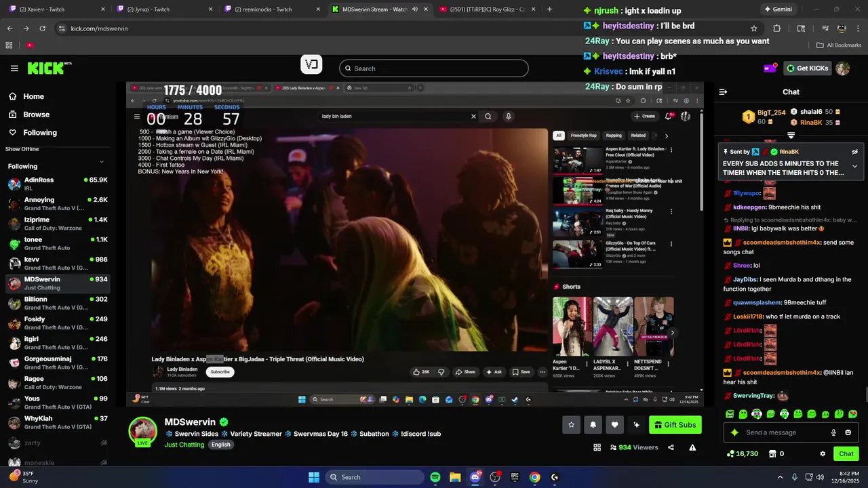Open All Bookmarks folder
The height and width of the screenshot is (488, 868).
tap(839, 45)
